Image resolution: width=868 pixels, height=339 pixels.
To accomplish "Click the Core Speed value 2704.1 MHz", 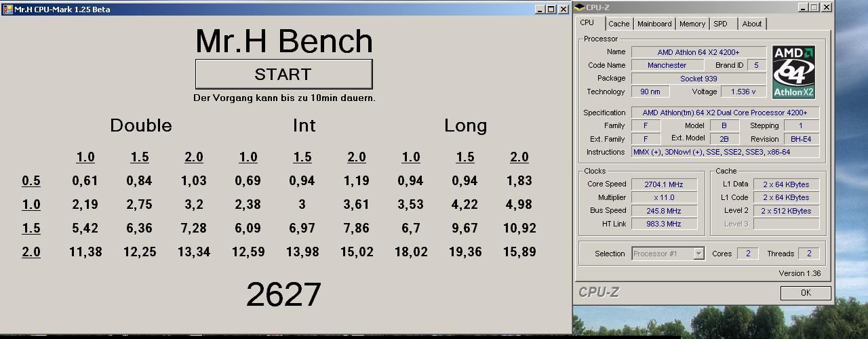I will 665,184.
